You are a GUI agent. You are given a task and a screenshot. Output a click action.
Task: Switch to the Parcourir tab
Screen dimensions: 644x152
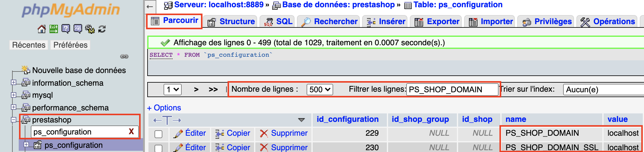pyautogui.click(x=175, y=21)
